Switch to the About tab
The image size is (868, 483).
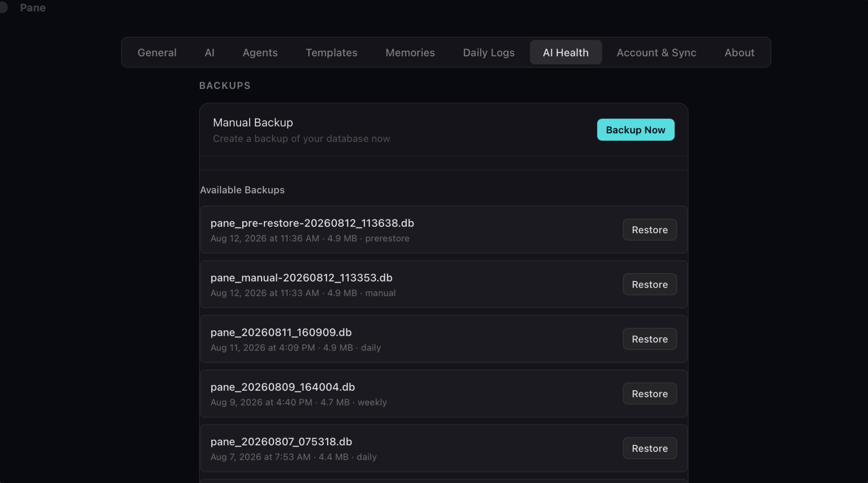click(739, 53)
